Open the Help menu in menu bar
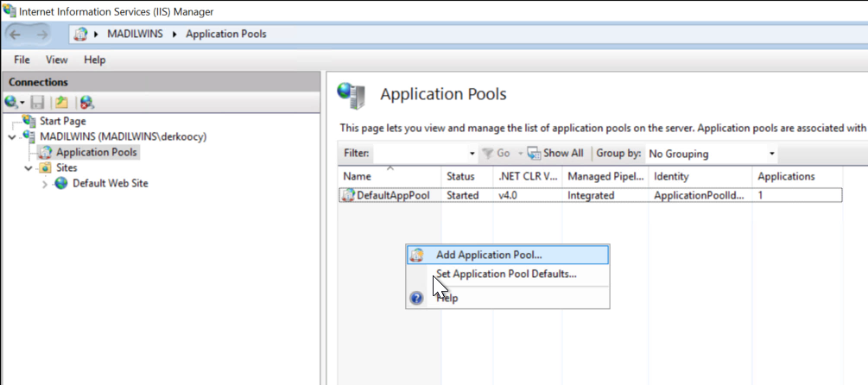The height and width of the screenshot is (385, 868). pos(95,60)
